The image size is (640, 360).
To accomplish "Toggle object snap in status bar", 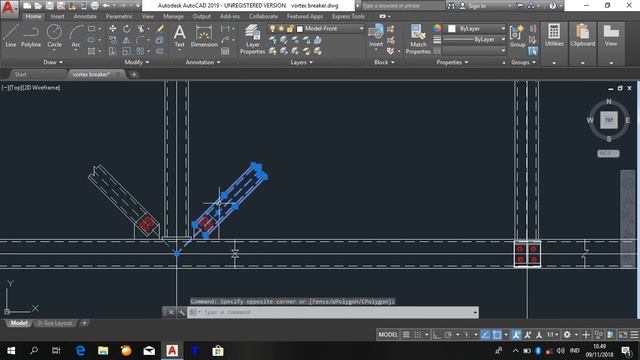I will click(497, 335).
